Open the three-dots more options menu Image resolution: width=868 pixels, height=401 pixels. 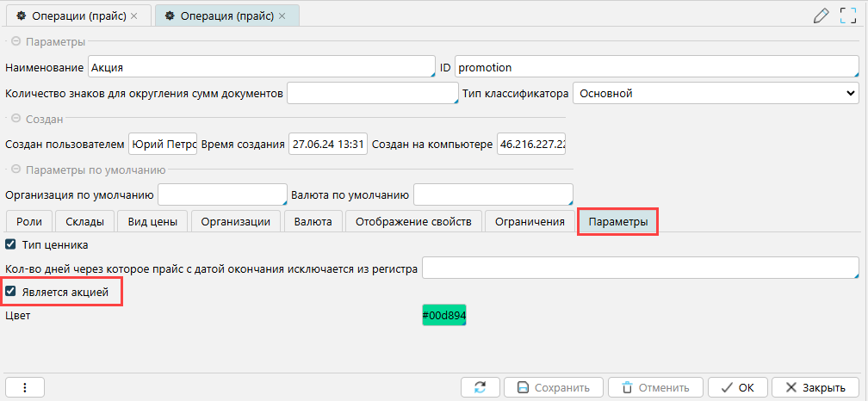point(25,387)
